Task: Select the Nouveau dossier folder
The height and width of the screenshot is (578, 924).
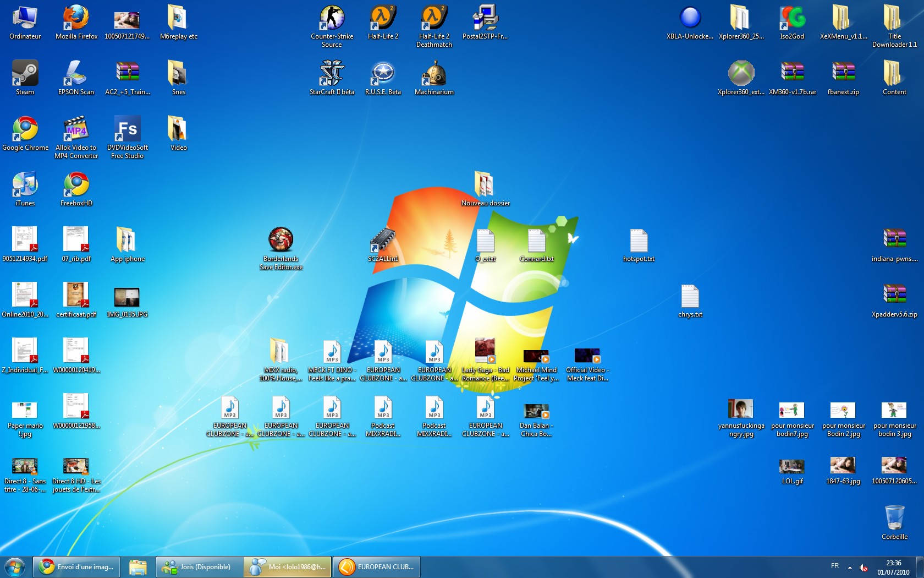Action: pos(485,189)
